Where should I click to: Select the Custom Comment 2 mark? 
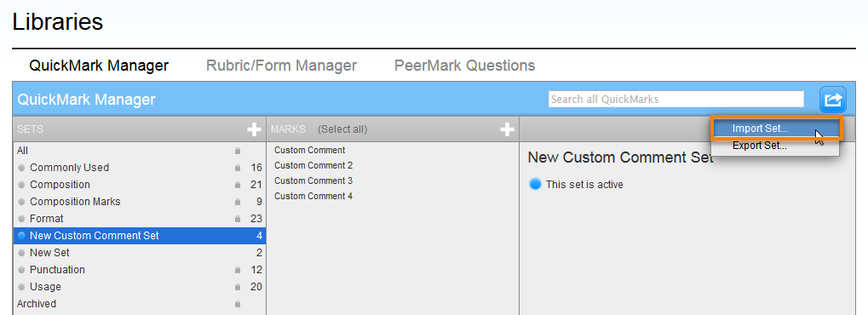tap(313, 165)
